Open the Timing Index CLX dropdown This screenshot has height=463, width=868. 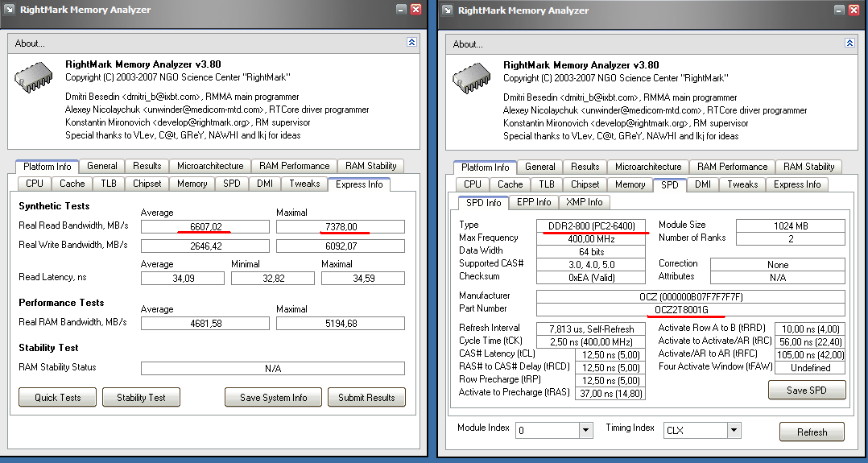click(734, 430)
